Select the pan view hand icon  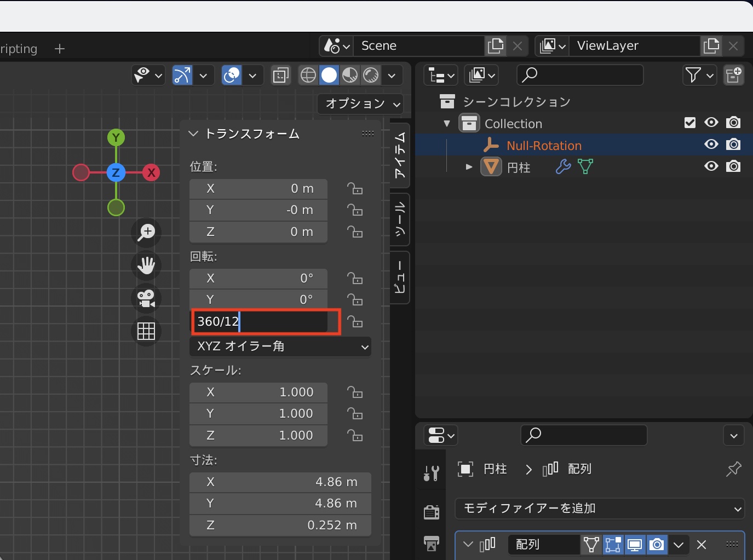(x=146, y=265)
